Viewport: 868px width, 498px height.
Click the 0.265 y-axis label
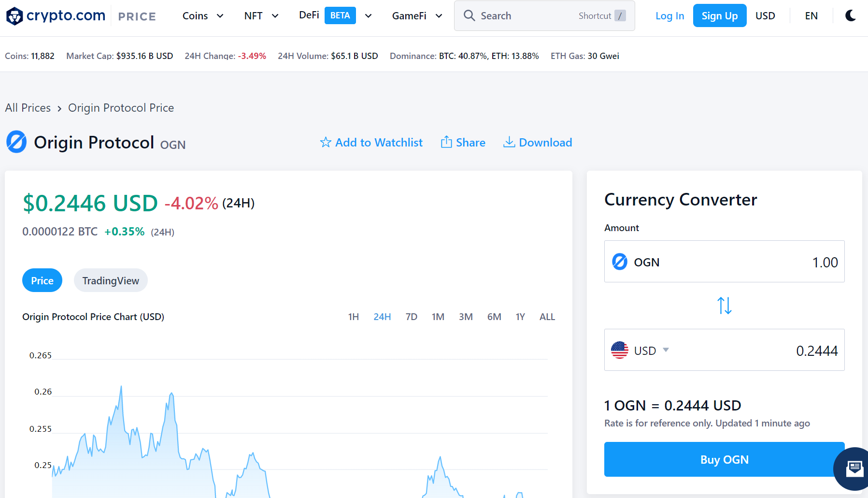(x=41, y=355)
